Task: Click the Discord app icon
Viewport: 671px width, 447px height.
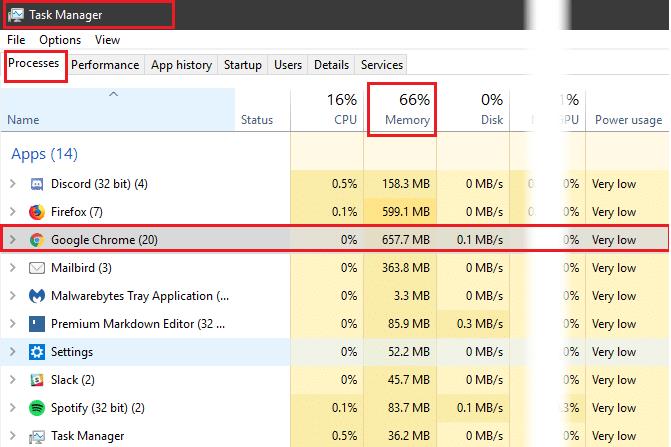Action: 37,184
